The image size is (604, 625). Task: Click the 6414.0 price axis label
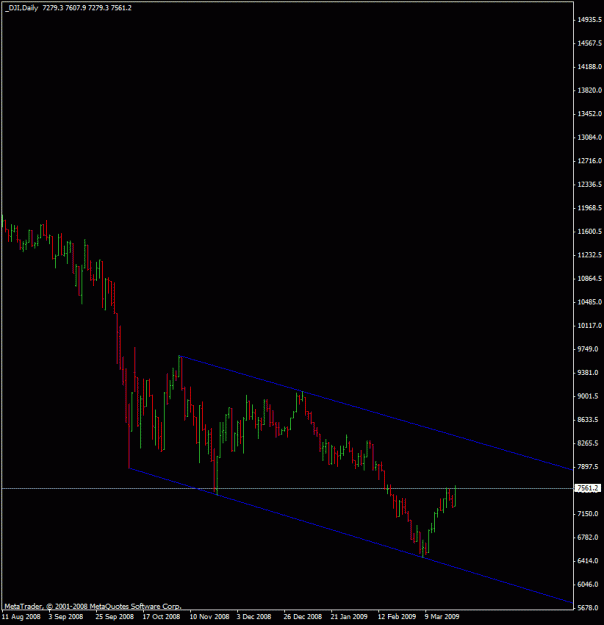[588, 561]
